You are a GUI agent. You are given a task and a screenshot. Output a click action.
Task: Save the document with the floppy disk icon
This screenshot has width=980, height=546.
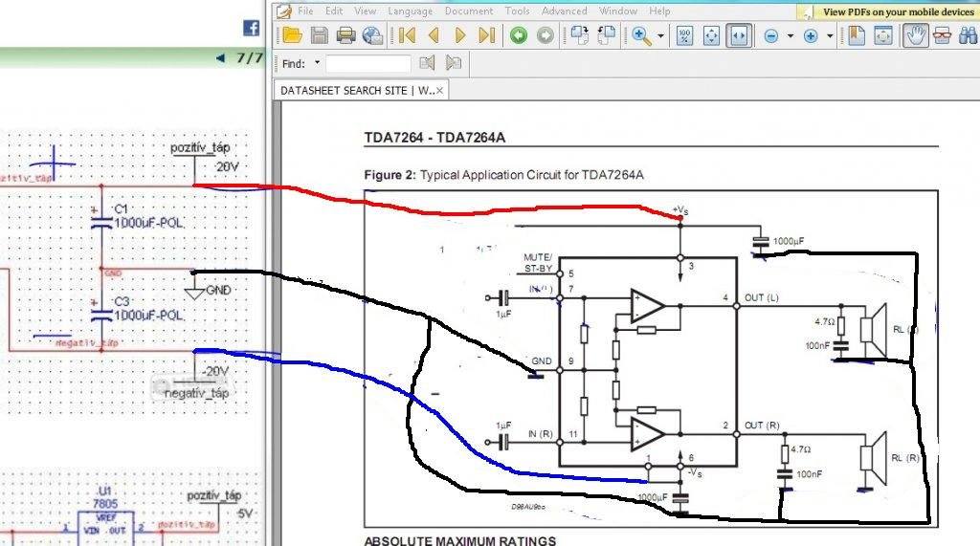click(x=320, y=35)
